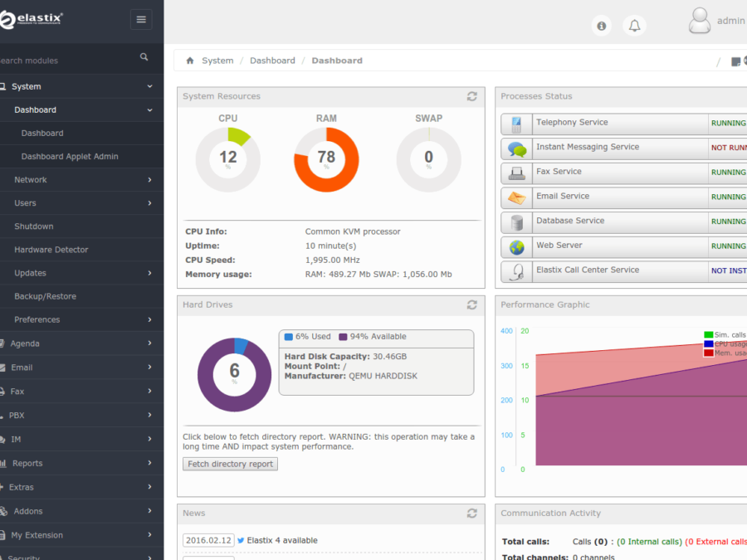Click the hamburger menu toggle button
Screen dimensions: 747x560
(x=141, y=20)
